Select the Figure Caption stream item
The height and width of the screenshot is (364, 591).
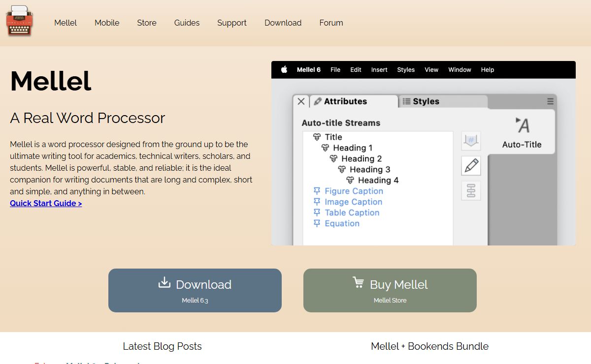click(x=353, y=191)
